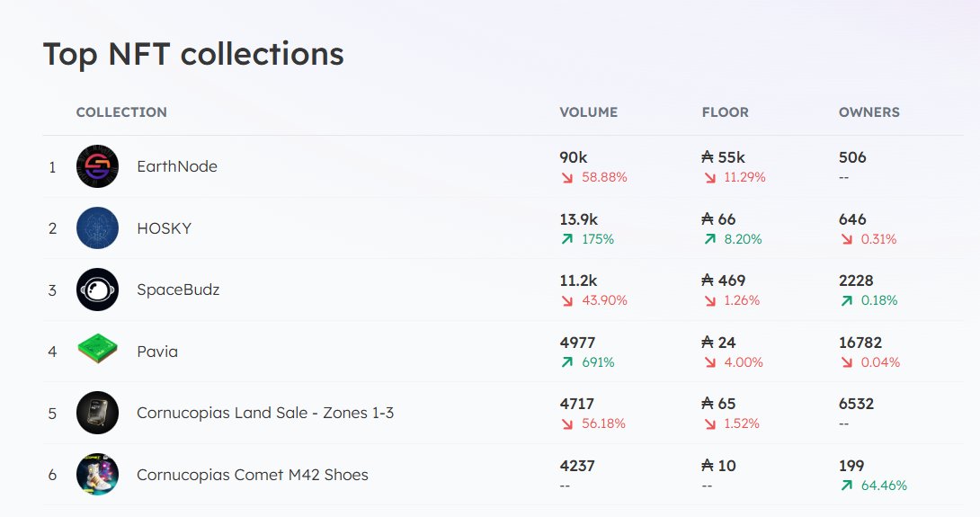Screen dimensions: 980x517
Task: Click the EarthNode volume down-arrow icon
Action: [567, 178]
